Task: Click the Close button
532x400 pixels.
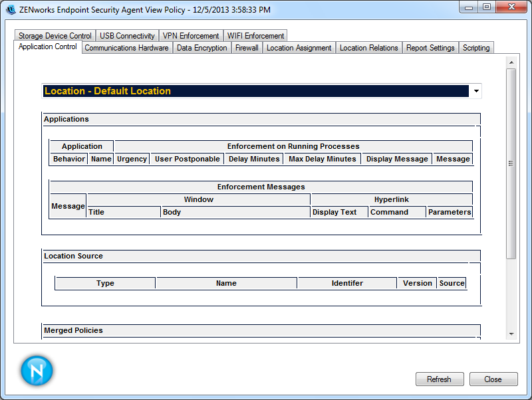Action: (x=493, y=379)
